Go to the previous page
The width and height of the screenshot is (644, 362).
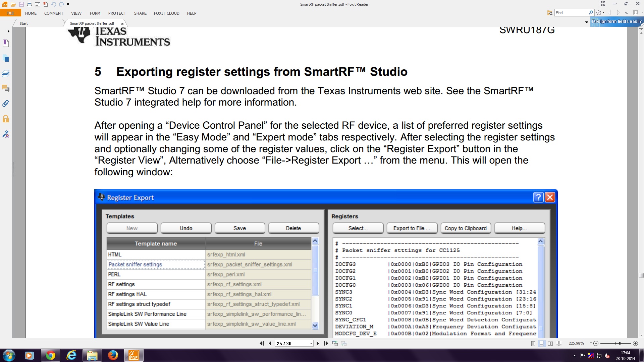[270, 343]
